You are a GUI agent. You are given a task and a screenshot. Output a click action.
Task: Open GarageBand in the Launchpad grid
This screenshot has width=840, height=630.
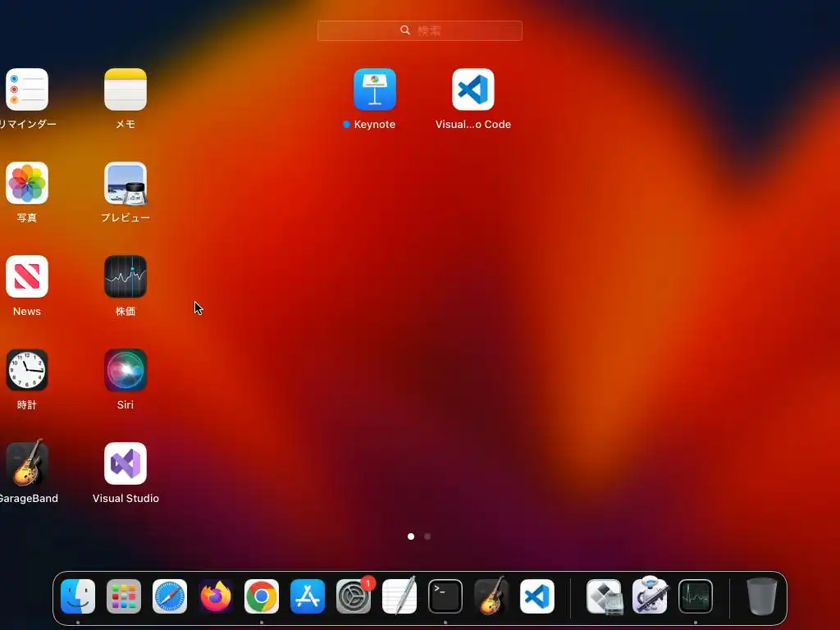pos(27,463)
